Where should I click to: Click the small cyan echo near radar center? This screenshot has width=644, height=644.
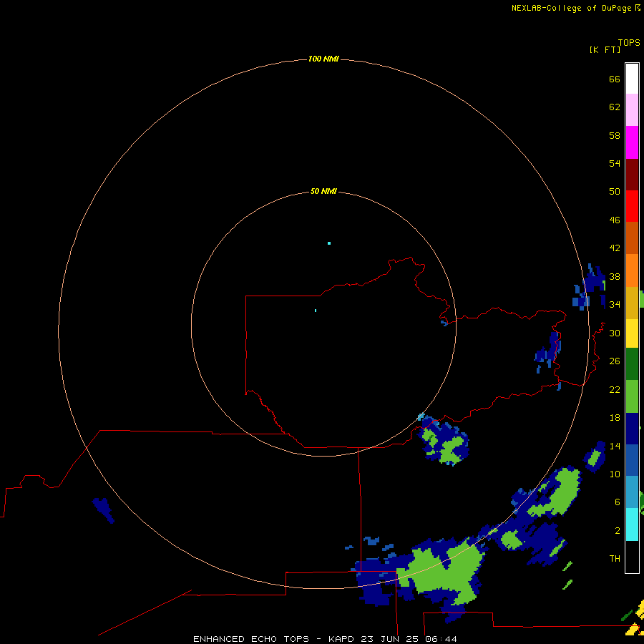[316, 311]
